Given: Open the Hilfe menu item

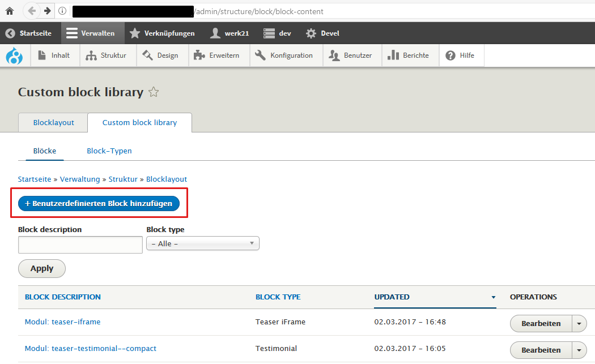Looking at the screenshot, I should [460, 55].
